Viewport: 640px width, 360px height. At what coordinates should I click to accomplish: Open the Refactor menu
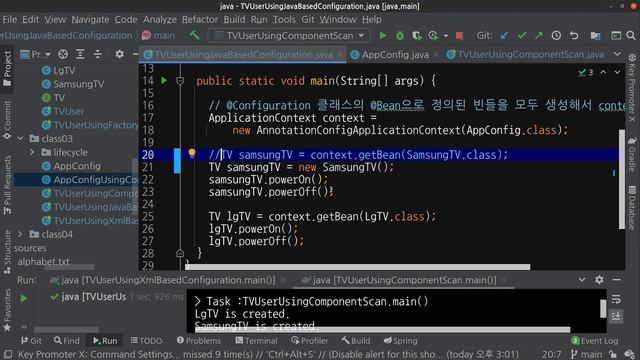(x=200, y=19)
